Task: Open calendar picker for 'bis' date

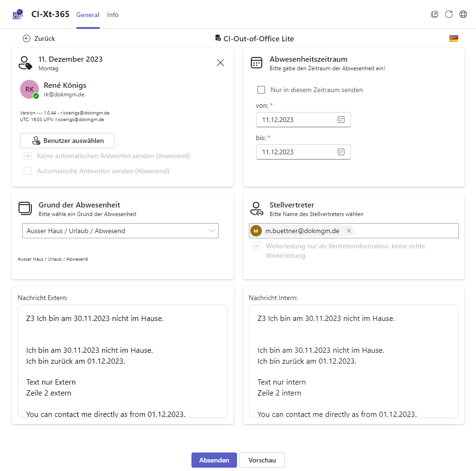Action: point(341,152)
